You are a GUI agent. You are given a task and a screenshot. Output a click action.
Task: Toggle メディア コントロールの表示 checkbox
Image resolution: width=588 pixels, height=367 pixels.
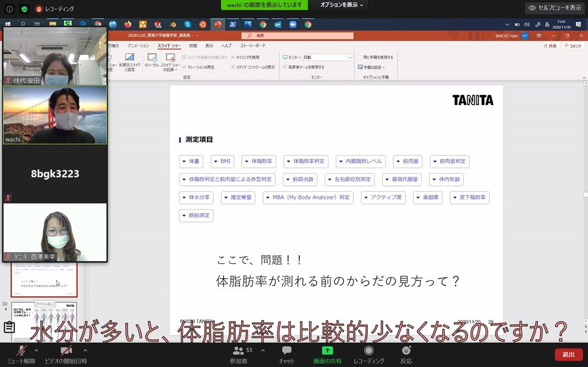point(233,67)
